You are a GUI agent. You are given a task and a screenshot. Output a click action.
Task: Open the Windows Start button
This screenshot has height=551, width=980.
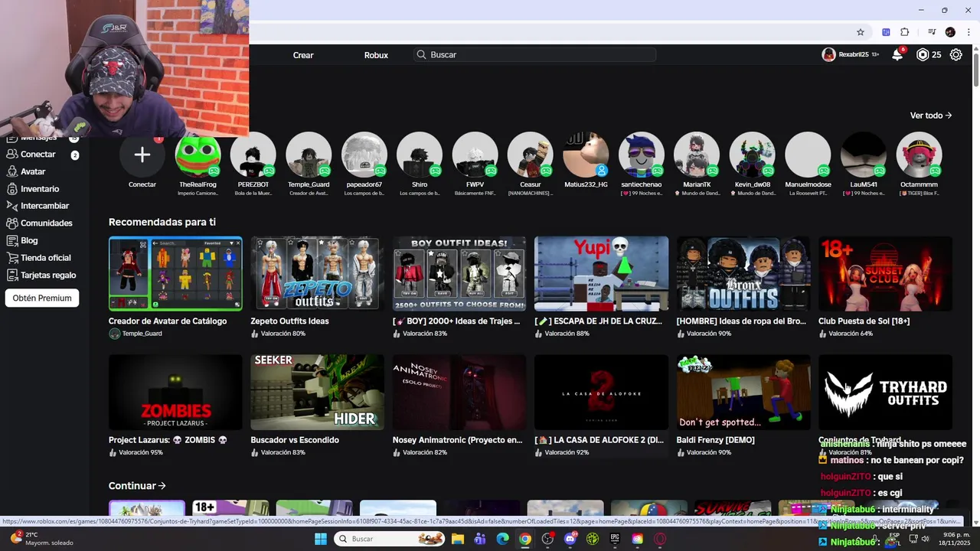(x=321, y=539)
